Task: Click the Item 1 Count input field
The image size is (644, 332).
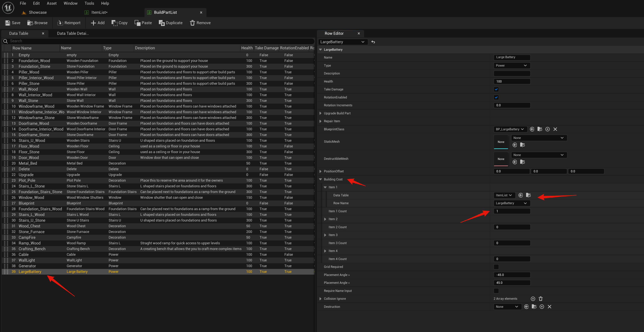Action: tap(512, 211)
